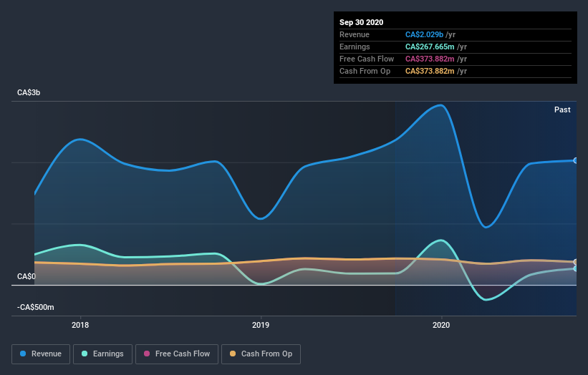
Task: Toggle the Revenue series legend button
Action: (41, 354)
